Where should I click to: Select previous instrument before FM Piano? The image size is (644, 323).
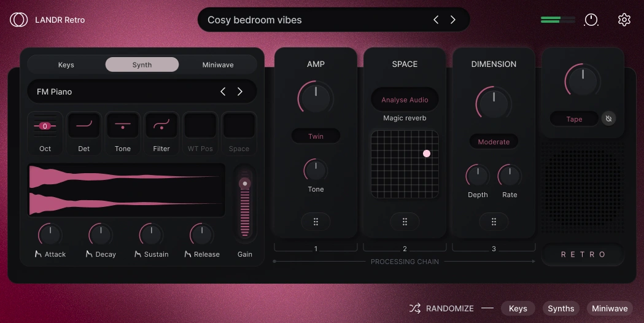[x=223, y=91]
